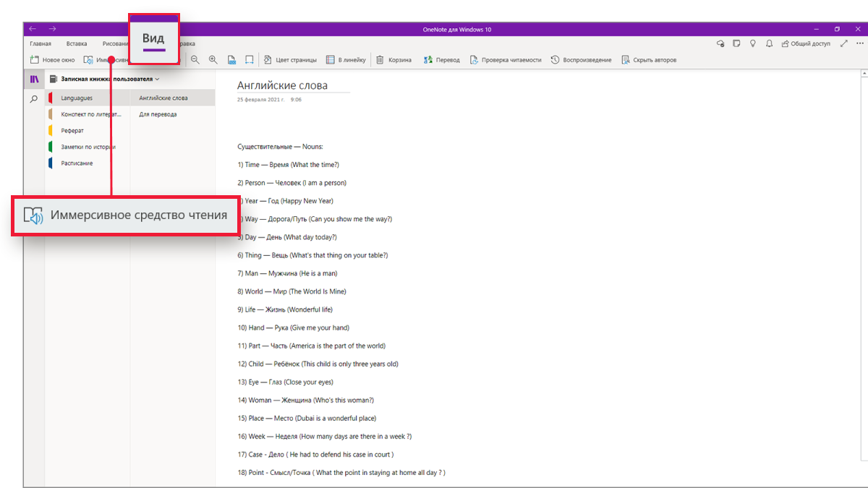Click the line 8) World — Мир
The image size is (868, 488).
[x=292, y=291]
